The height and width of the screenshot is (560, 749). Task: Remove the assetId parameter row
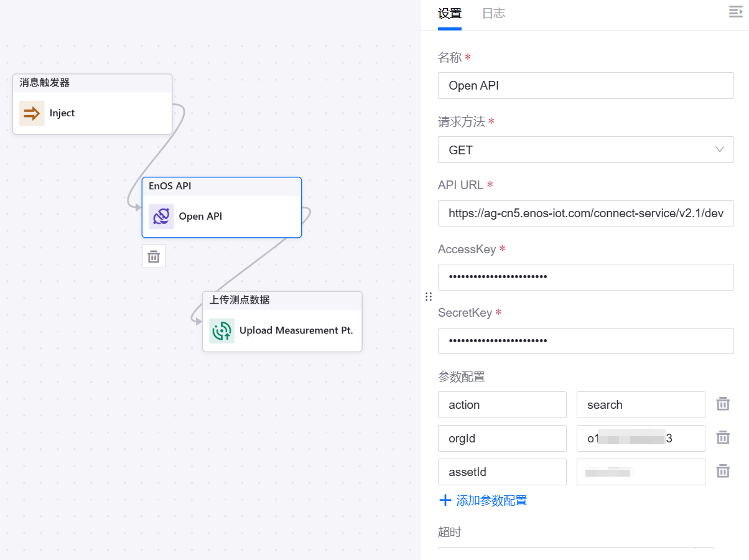[723, 472]
